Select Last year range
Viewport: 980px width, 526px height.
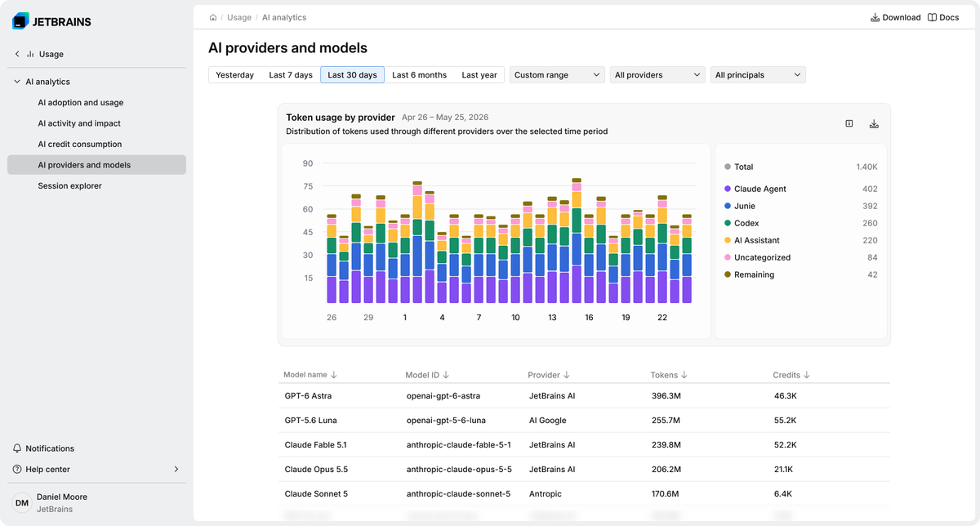(x=479, y=75)
